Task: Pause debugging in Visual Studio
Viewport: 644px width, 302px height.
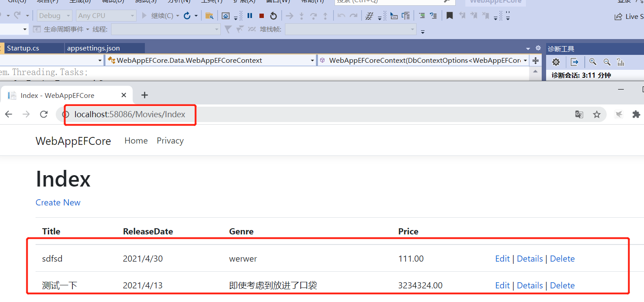Action: tap(250, 16)
